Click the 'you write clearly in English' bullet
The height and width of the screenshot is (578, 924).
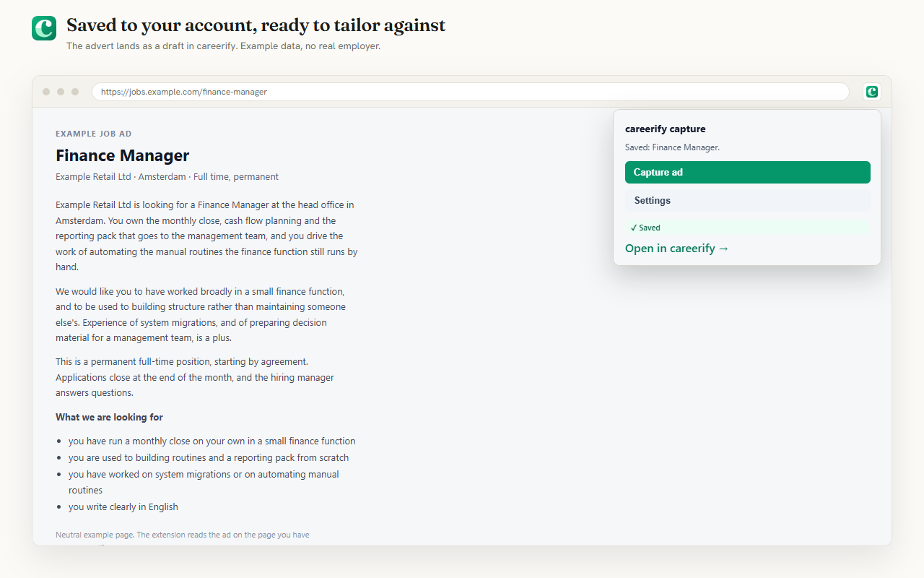point(123,507)
